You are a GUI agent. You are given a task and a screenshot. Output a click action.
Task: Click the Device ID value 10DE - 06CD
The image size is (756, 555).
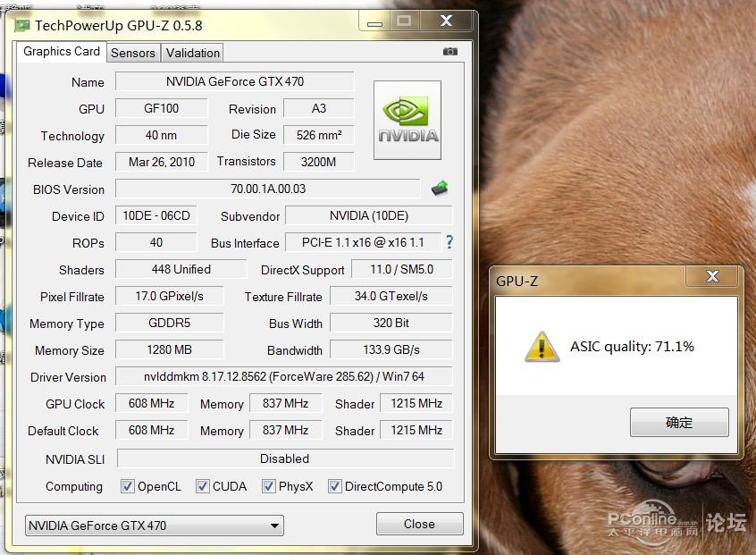tap(156, 215)
